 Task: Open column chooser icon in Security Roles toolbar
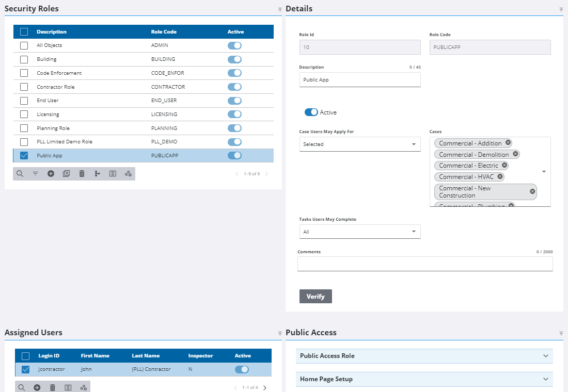[113, 174]
